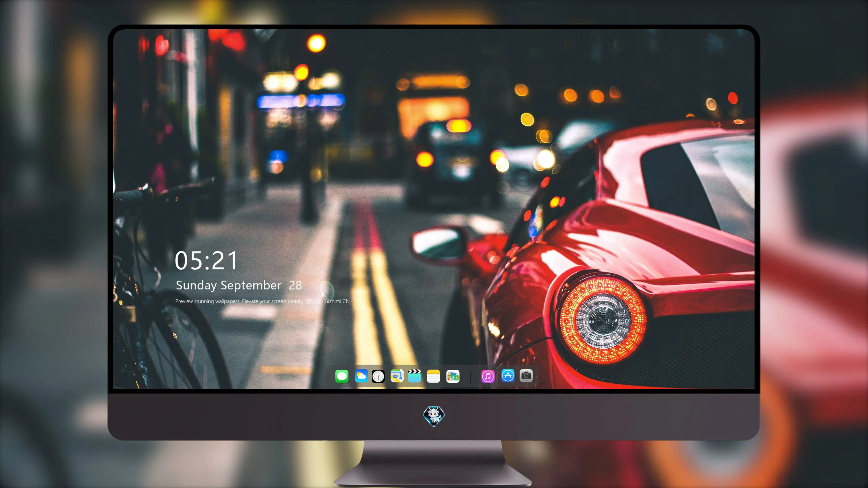
Task: Launch the Maps app from the dock
Action: (397, 376)
